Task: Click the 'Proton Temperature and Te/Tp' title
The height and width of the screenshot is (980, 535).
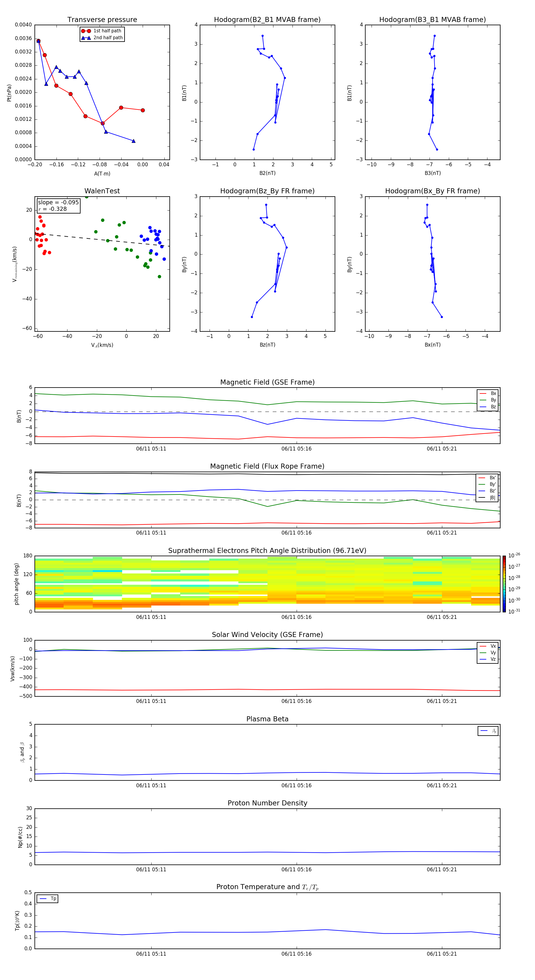Action: [x=267, y=887]
